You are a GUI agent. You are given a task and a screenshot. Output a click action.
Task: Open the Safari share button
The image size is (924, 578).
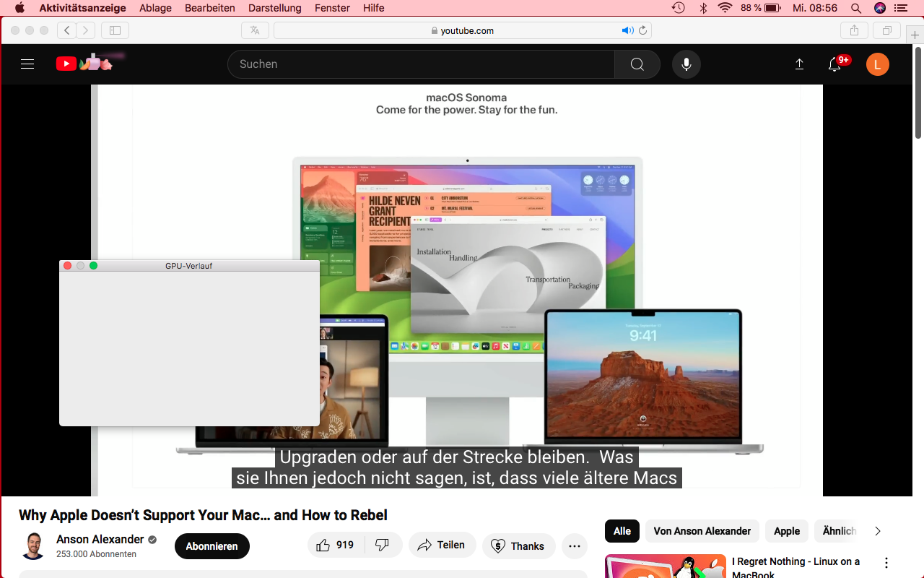(x=854, y=30)
